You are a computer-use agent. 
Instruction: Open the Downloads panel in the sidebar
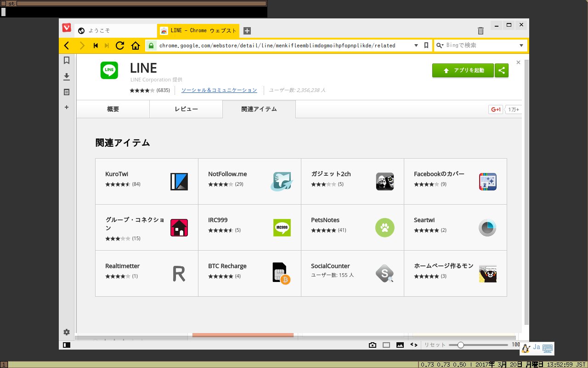(66, 76)
